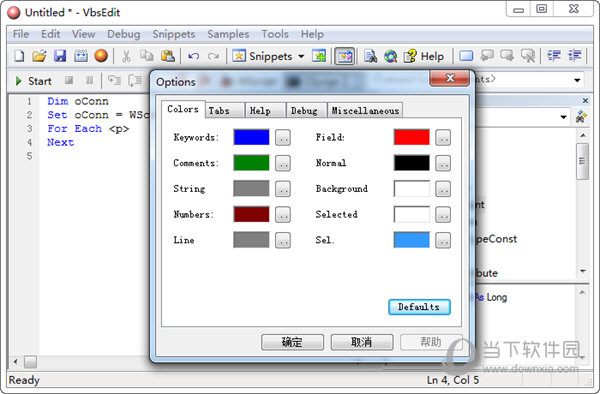This screenshot has width=600, height=394.
Task: Expand the right panel combo box arrow
Action: tap(563, 117)
